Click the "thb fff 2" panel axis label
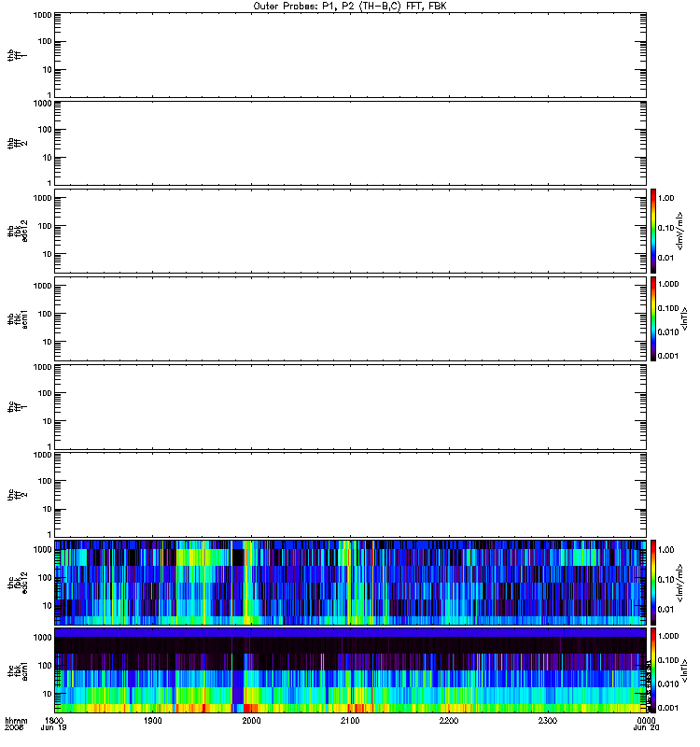700x747 pixels. pyautogui.click(x=17, y=144)
